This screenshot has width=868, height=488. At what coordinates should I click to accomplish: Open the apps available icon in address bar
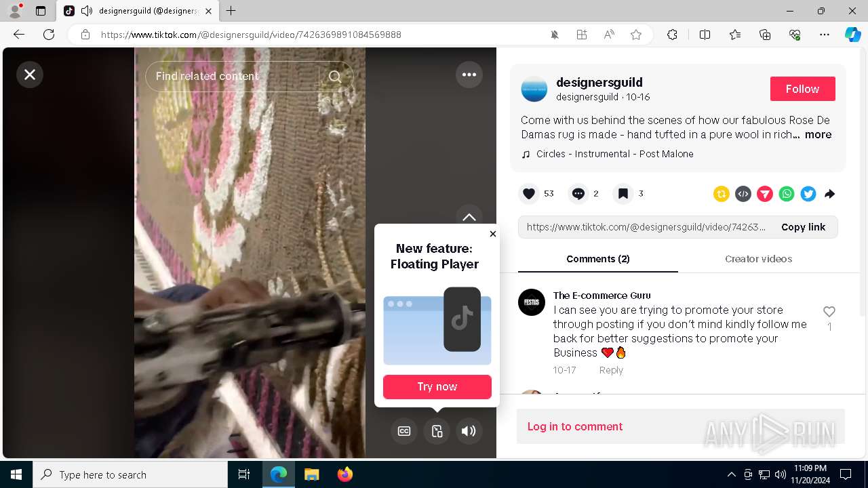pyautogui.click(x=582, y=35)
